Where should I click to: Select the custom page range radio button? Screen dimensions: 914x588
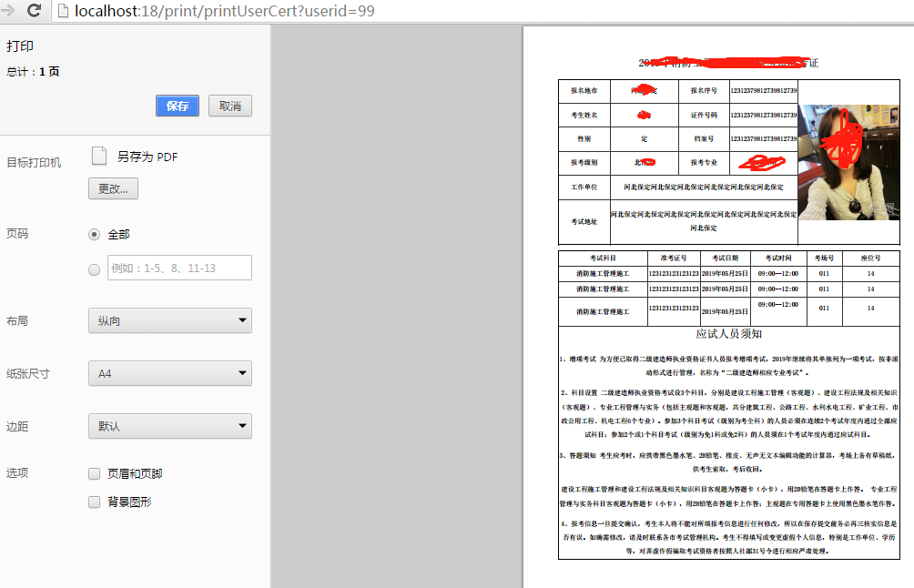coord(94,268)
